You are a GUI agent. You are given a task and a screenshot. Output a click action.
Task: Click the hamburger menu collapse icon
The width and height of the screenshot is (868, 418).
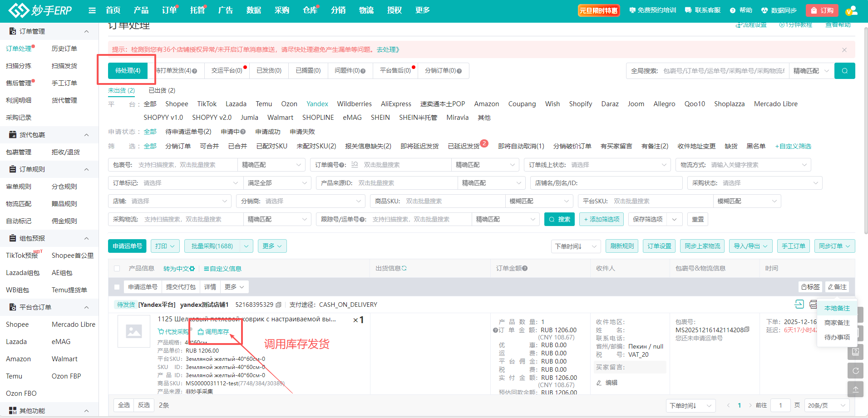coord(92,10)
